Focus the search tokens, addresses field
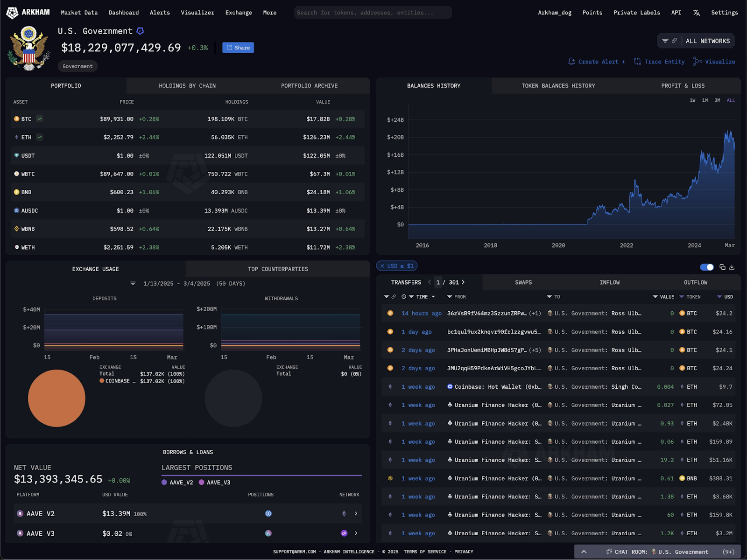Viewport: 747px width, 560px height. [373, 13]
